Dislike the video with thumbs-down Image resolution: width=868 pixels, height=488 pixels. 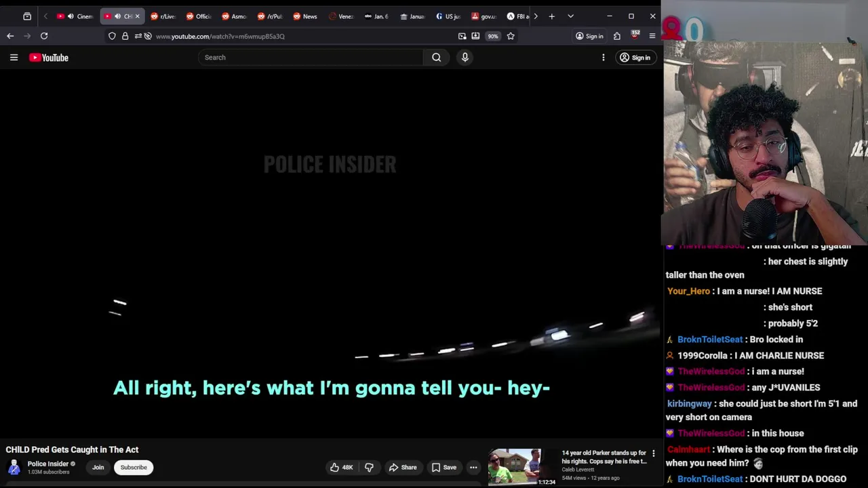pyautogui.click(x=369, y=467)
